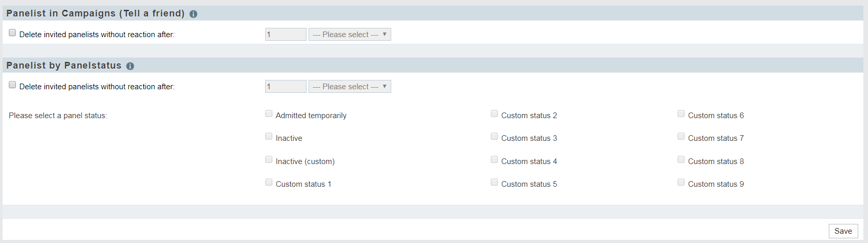This screenshot has height=243, width=868.
Task: Click the Panelist by Panelstatus heading text
Action: coord(64,66)
